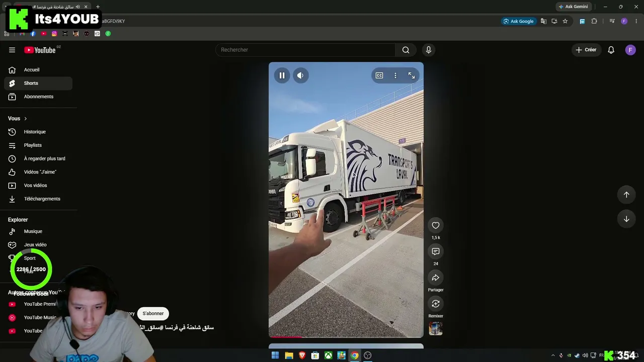Open the media controls icon

pos(612,21)
